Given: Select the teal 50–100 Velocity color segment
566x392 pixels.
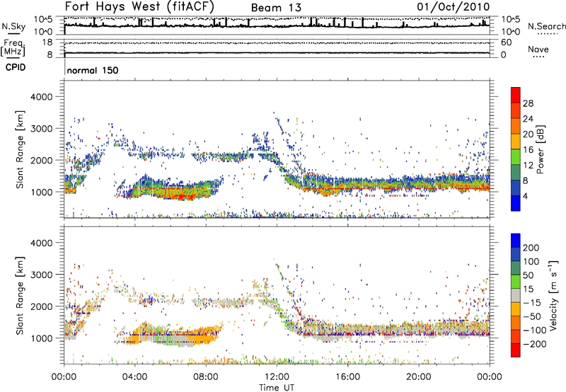Looking at the screenshot, I should point(516,268).
